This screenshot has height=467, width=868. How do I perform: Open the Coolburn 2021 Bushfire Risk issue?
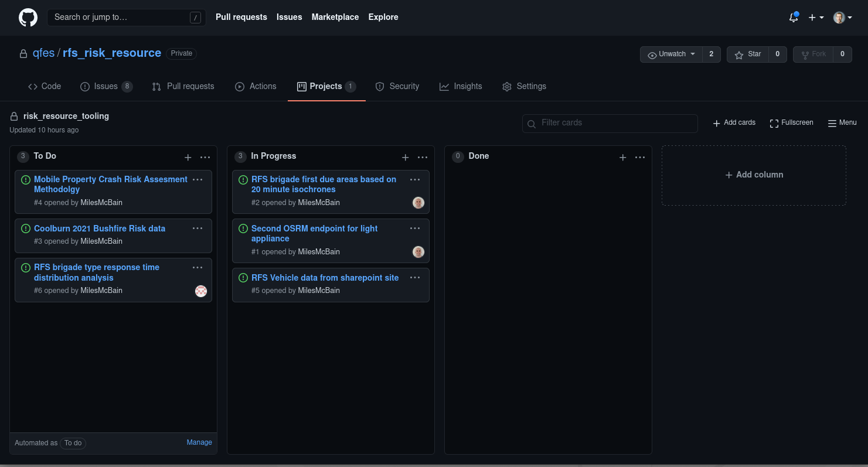[100, 228]
